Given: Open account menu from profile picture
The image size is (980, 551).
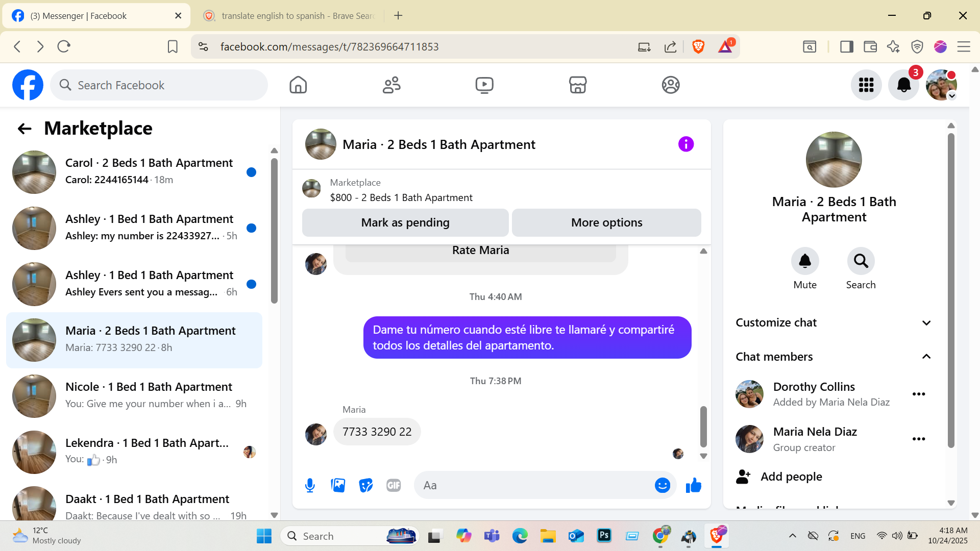Looking at the screenshot, I should coord(941,85).
